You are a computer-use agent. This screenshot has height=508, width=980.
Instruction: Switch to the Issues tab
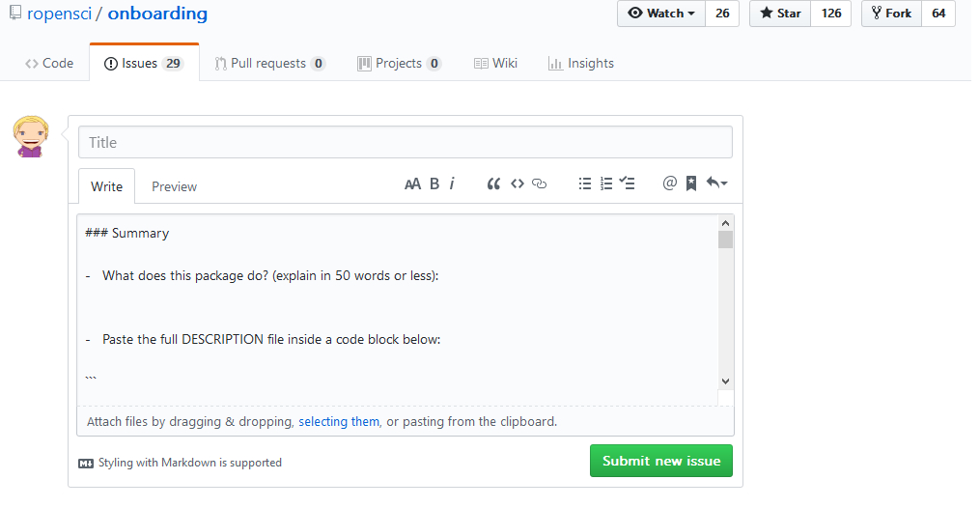pos(145,63)
